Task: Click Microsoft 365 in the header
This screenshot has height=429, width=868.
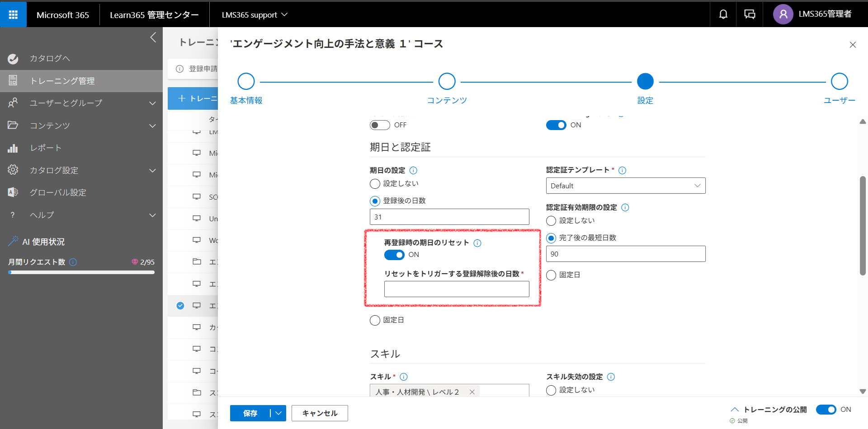Action: click(x=63, y=14)
